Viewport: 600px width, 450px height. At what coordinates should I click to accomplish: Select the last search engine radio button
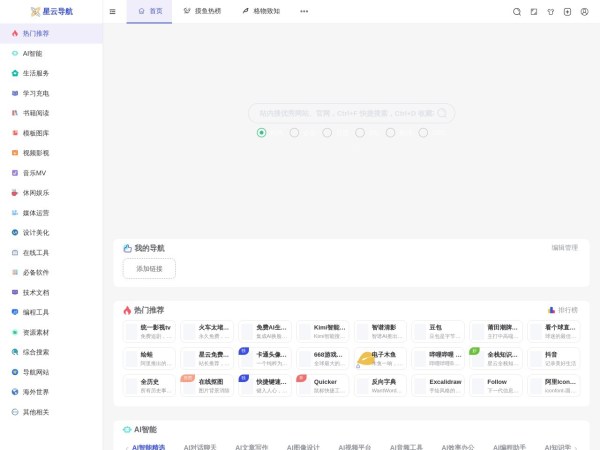423,132
